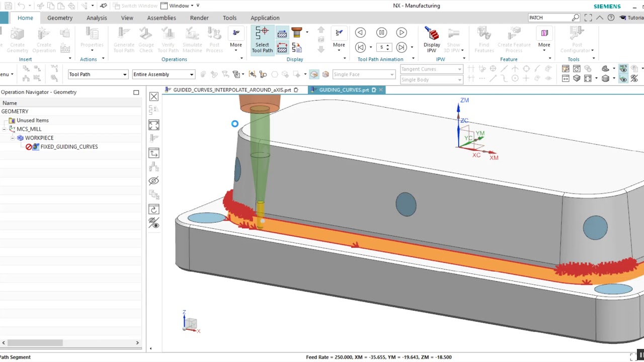The image size is (644, 362).
Task: Expand the Insert group options arrow
Action: [70, 59]
